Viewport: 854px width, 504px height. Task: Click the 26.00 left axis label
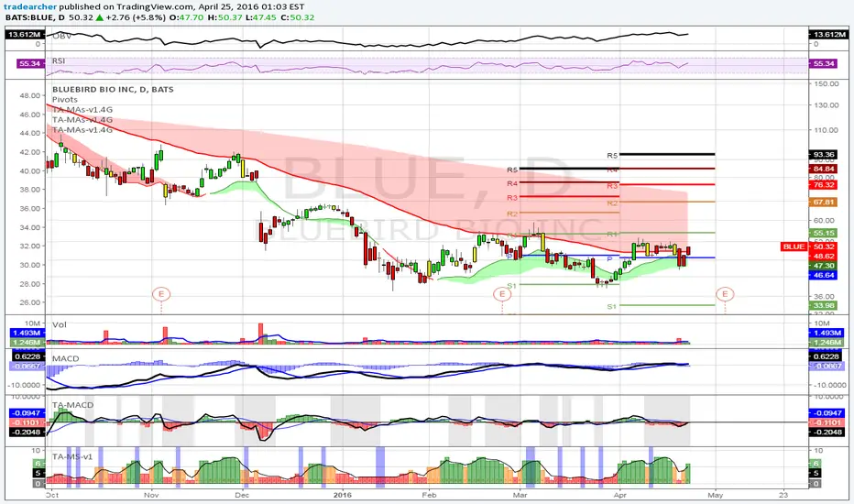pos(29,302)
